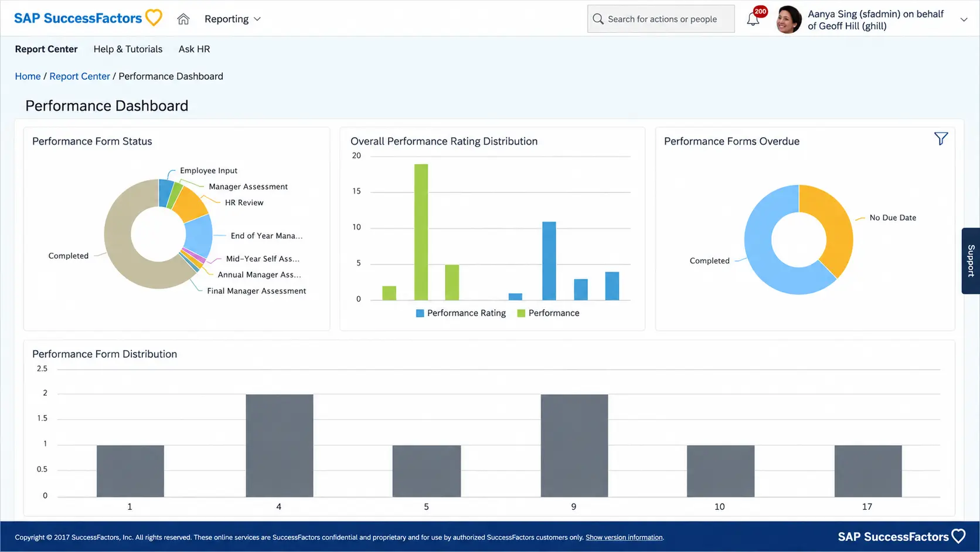980x552 pixels.
Task: Click the Report Center breadcrumb link
Action: (x=80, y=76)
